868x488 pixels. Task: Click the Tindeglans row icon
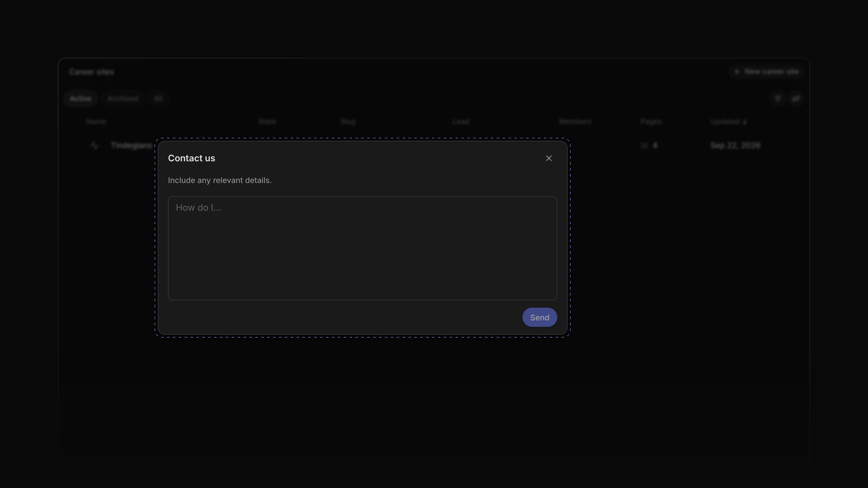(x=95, y=145)
